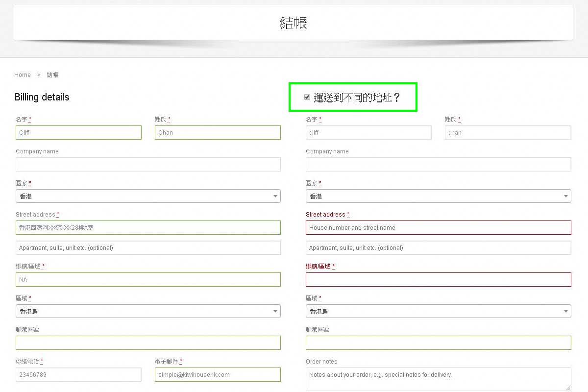Open the shipping 國家 dropdown
588x392 pixels.
pyautogui.click(x=438, y=196)
